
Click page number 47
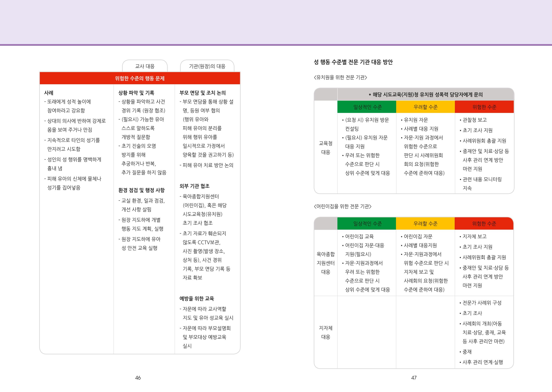[x=414, y=378]
